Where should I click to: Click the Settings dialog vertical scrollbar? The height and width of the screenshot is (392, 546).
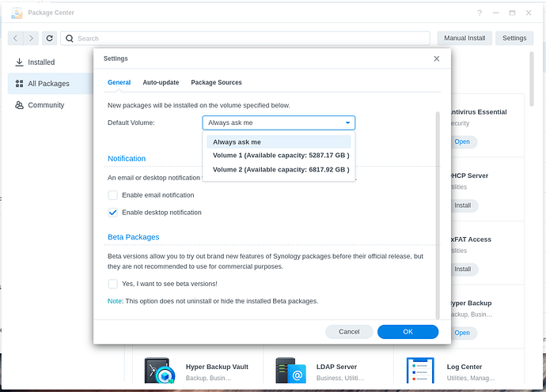coord(438,215)
